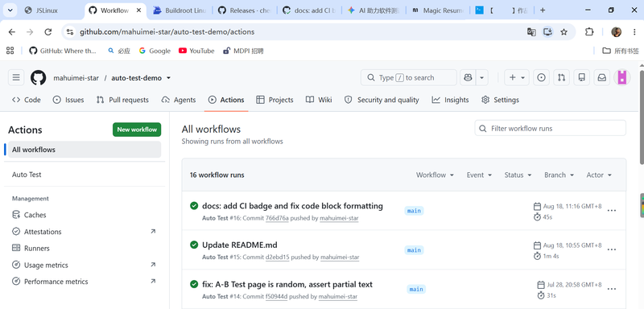Open the issues circle icon in header
644x309 pixels.
[x=541, y=77]
